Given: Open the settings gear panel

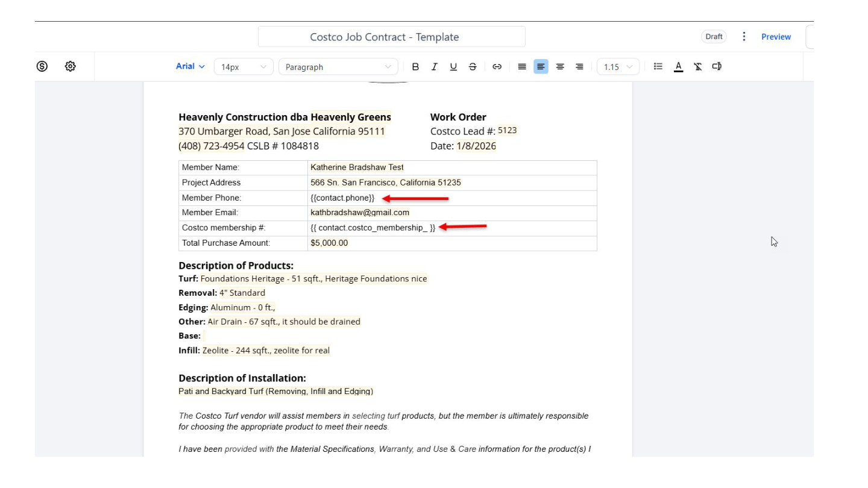Looking at the screenshot, I should 70,66.
